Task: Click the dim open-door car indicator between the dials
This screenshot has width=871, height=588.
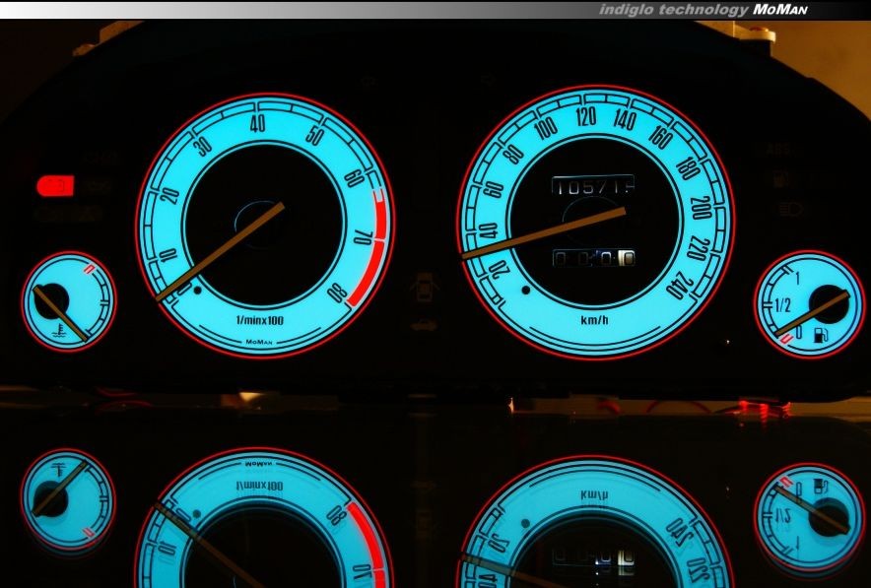Action: tap(425, 288)
